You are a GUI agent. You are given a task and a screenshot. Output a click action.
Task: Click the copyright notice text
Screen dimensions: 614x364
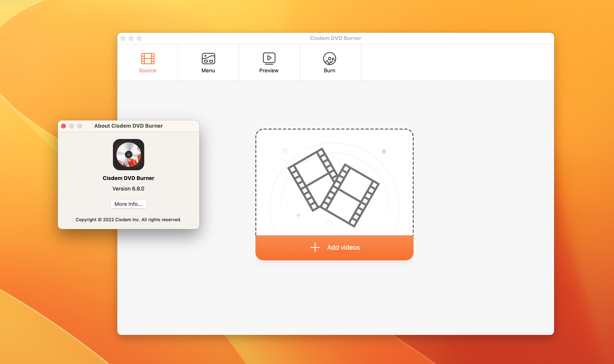128,220
